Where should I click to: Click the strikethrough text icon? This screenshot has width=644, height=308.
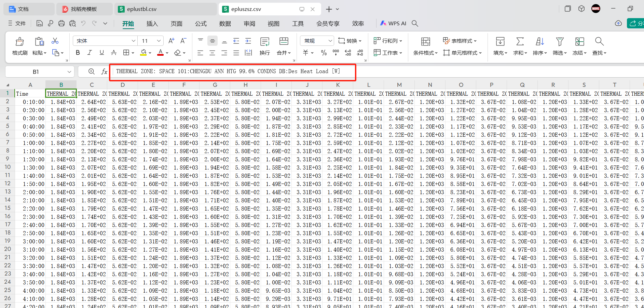pos(114,53)
